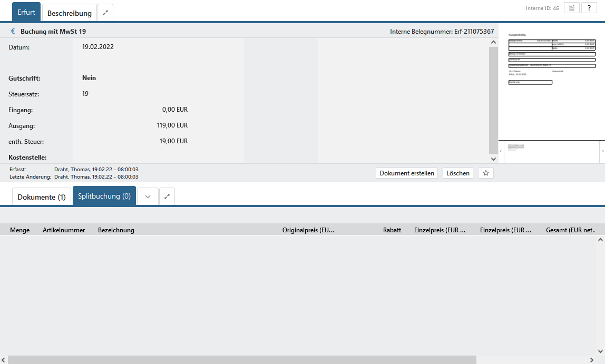This screenshot has height=364, width=605.
Task: Click the Artikelnummer column header
Action: pos(64,230)
